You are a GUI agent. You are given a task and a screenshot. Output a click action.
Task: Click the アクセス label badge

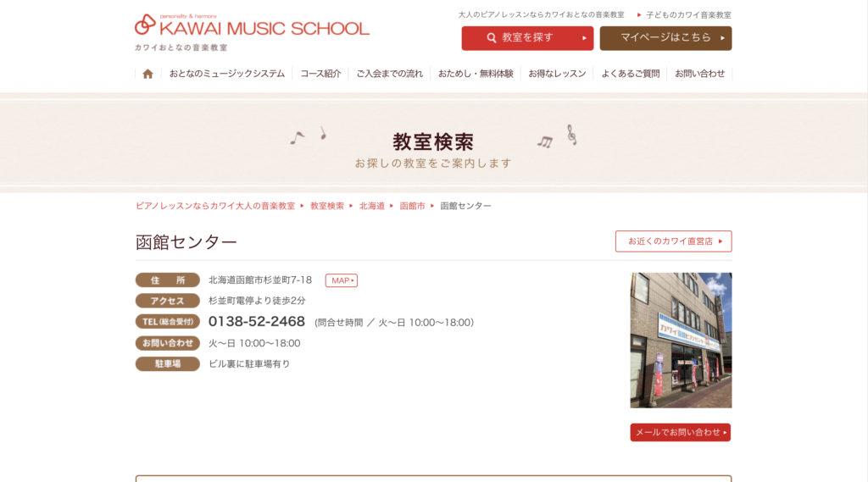point(168,301)
